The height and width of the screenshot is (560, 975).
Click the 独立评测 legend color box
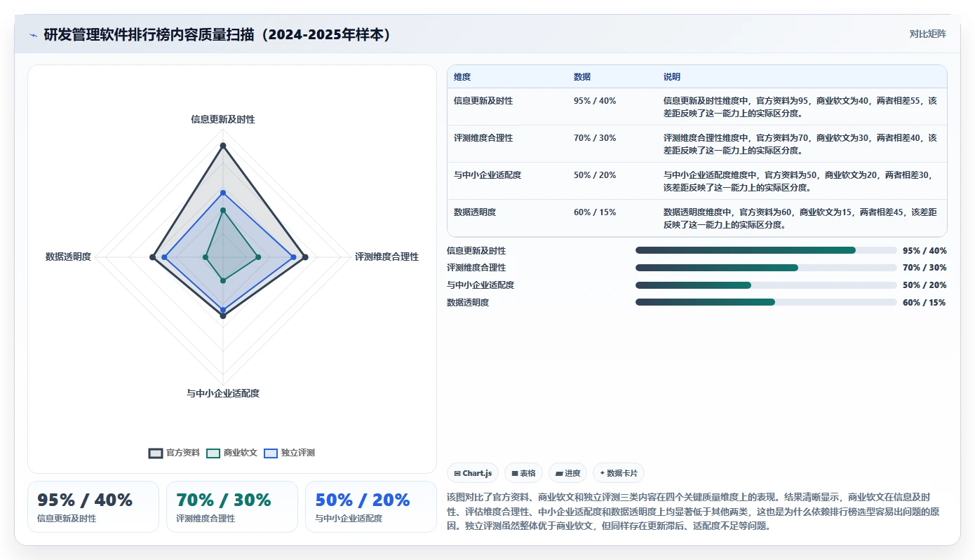(x=271, y=453)
